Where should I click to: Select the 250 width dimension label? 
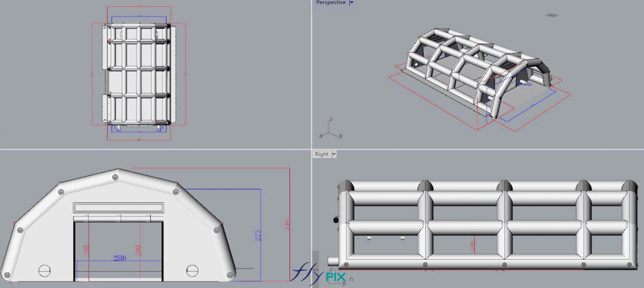[120, 257]
